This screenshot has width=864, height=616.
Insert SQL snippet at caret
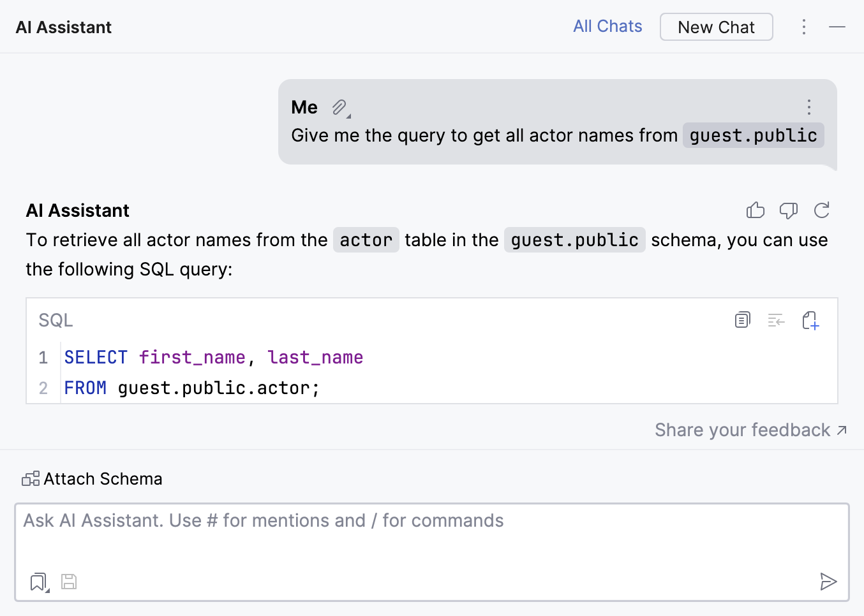click(x=776, y=320)
